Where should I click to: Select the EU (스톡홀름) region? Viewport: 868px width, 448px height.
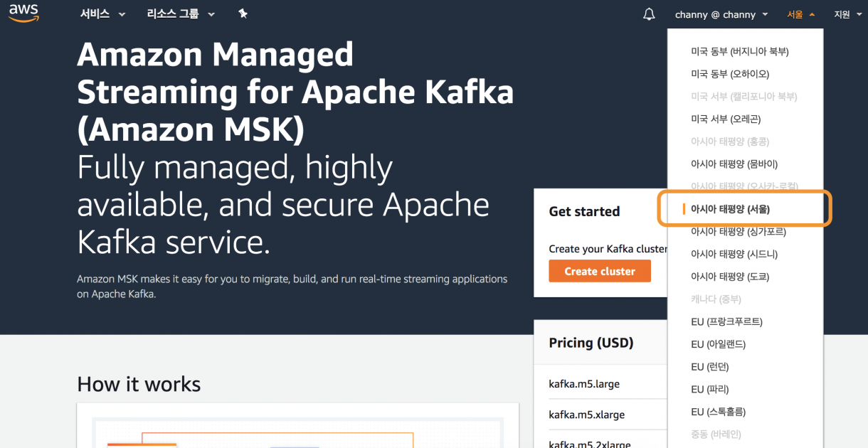click(x=718, y=411)
